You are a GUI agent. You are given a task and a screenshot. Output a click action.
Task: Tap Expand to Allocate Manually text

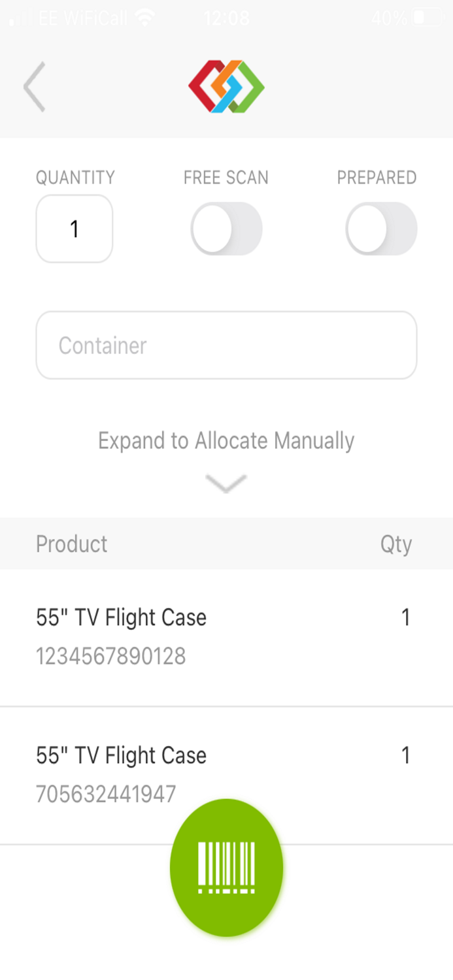[226, 441]
